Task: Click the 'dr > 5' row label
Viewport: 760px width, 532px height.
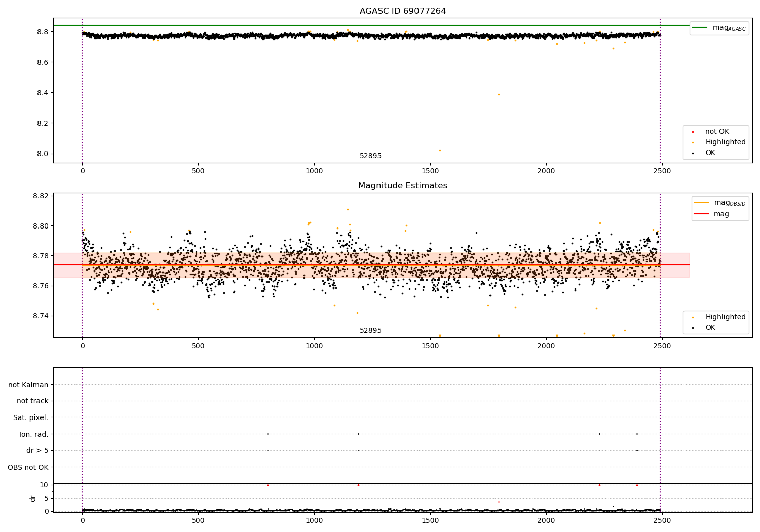Action: click(37, 451)
